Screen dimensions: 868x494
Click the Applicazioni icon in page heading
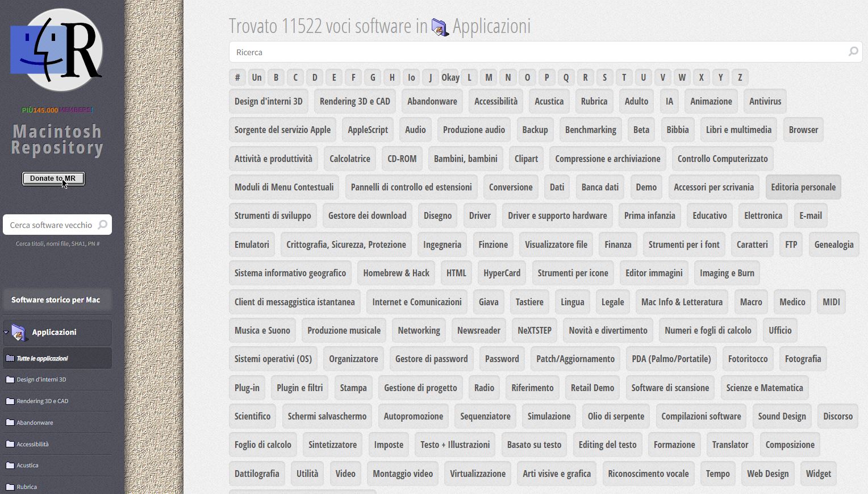pyautogui.click(x=440, y=27)
